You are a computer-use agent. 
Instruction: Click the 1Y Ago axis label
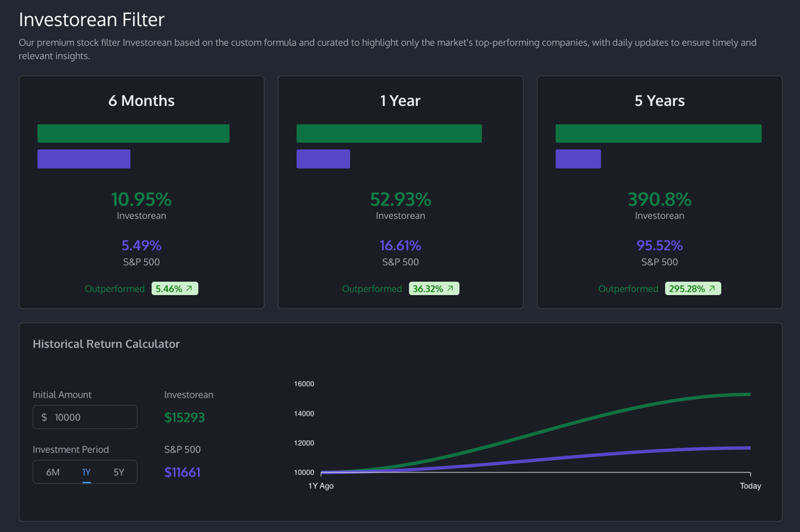pos(321,486)
